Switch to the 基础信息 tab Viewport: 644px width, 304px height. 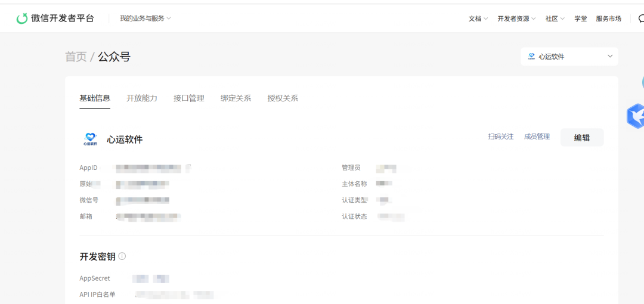coord(95,98)
